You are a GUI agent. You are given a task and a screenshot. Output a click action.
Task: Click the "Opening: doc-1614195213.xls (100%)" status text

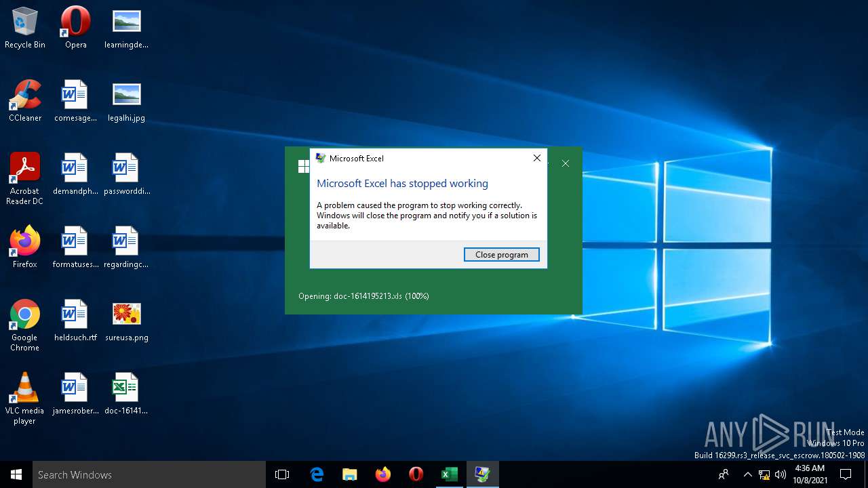[363, 296]
